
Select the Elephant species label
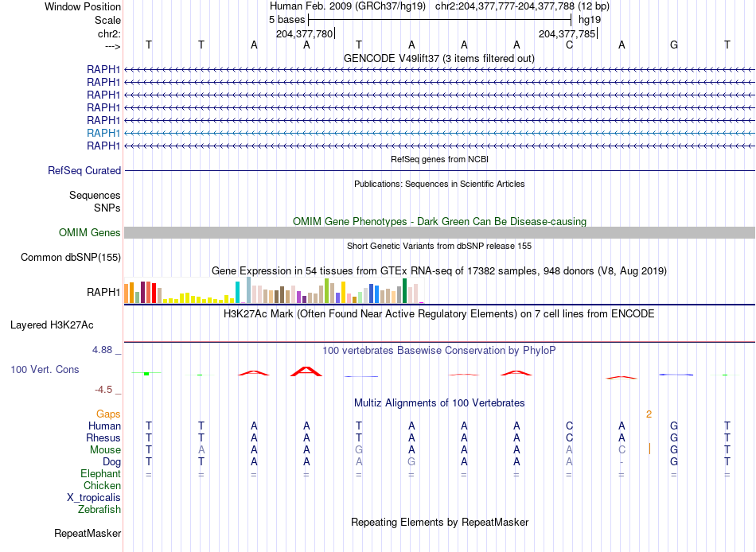tap(100, 474)
